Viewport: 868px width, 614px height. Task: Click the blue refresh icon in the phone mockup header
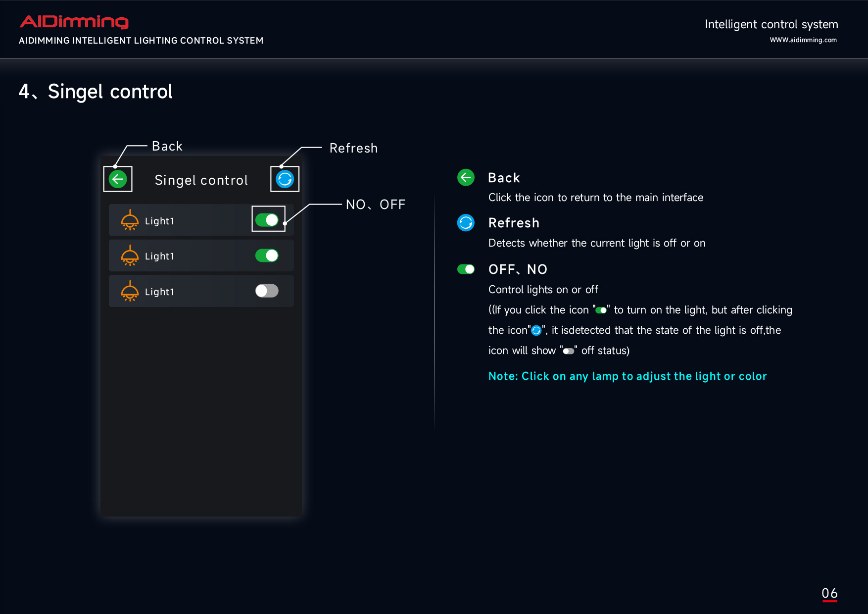(285, 179)
